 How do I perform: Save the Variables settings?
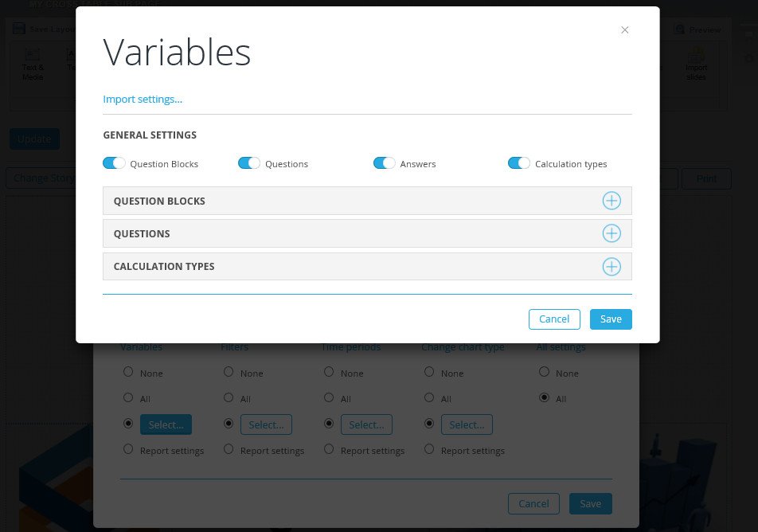[x=611, y=319]
